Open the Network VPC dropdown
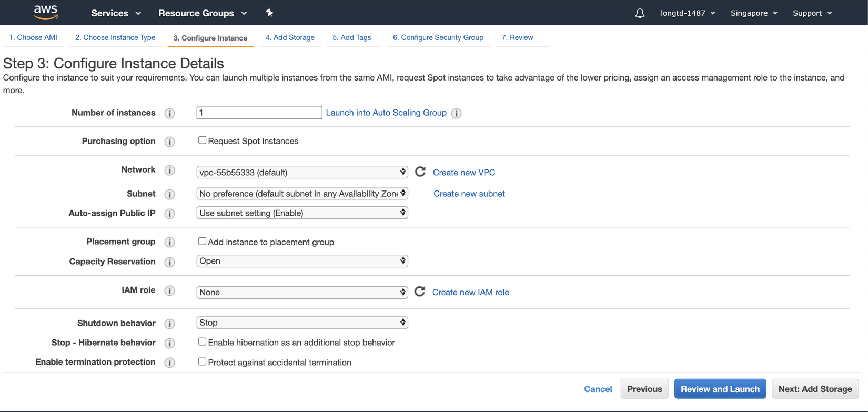This screenshot has width=868, height=412. (x=302, y=172)
